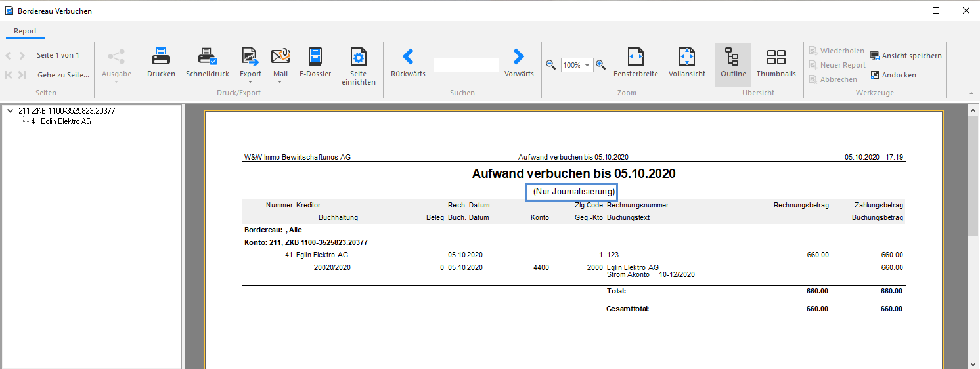Click vertical scrollbar down arrow

pyautogui.click(x=973, y=363)
